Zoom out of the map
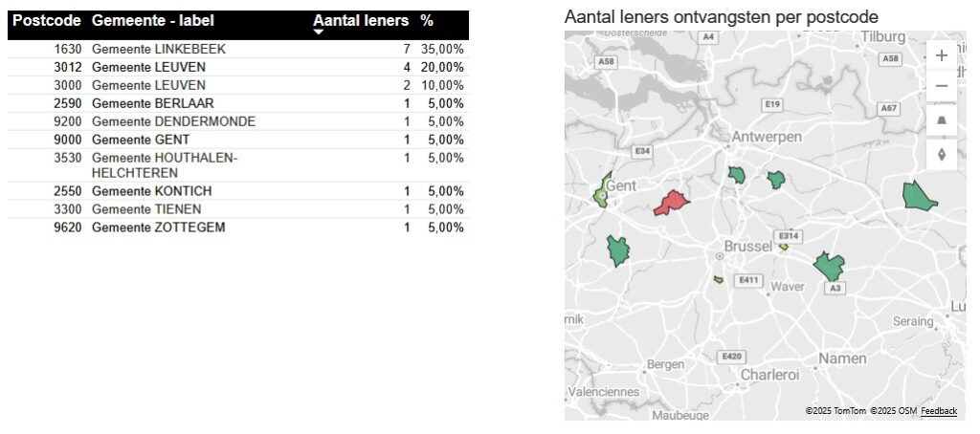The image size is (980, 434). 942,87
